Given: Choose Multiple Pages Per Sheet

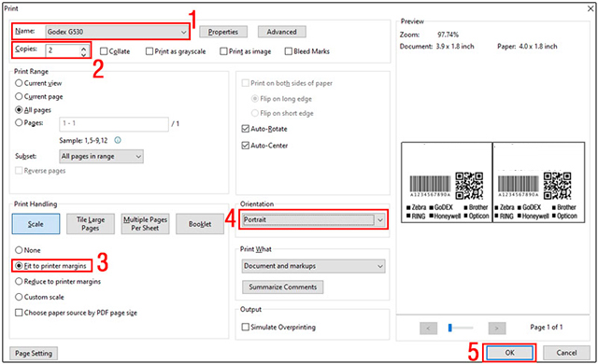Looking at the screenshot, I should (146, 224).
